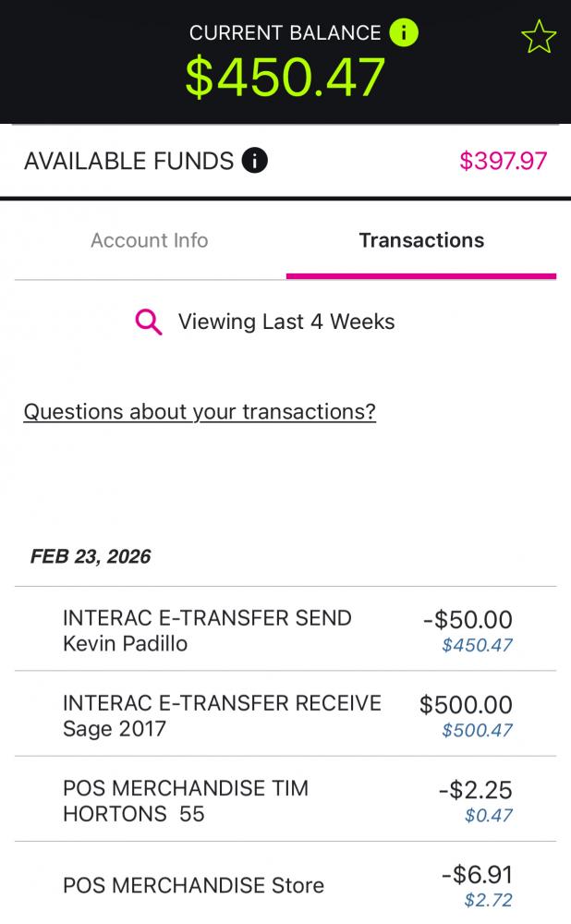Tap the -$50.00 transaction amount
571x924 pixels.
coord(468,620)
